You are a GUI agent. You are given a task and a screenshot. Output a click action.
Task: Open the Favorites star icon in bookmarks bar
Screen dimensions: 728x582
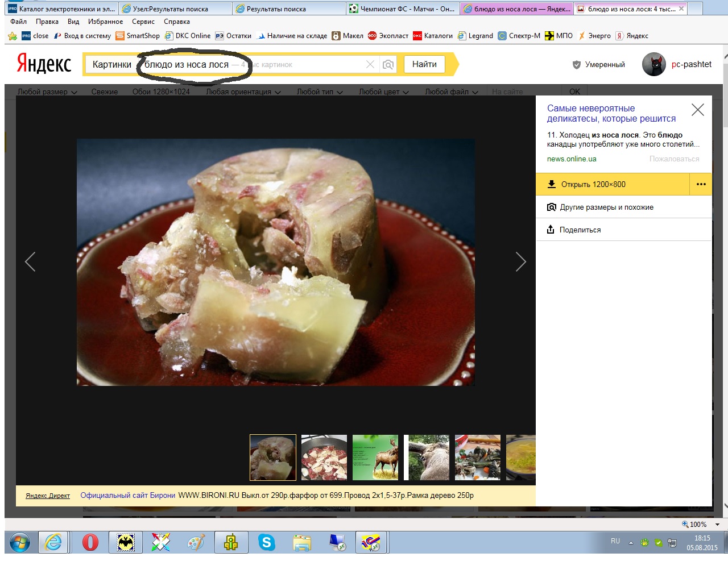[x=13, y=36]
